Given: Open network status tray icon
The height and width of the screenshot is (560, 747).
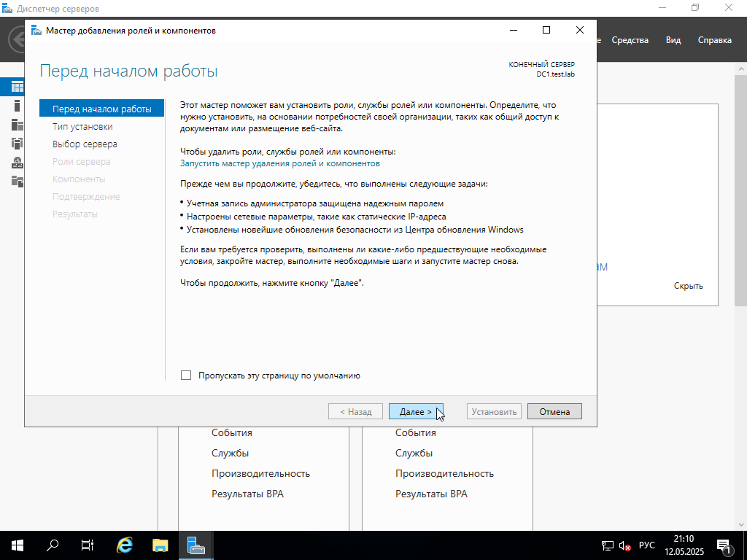Looking at the screenshot, I should [x=607, y=545].
